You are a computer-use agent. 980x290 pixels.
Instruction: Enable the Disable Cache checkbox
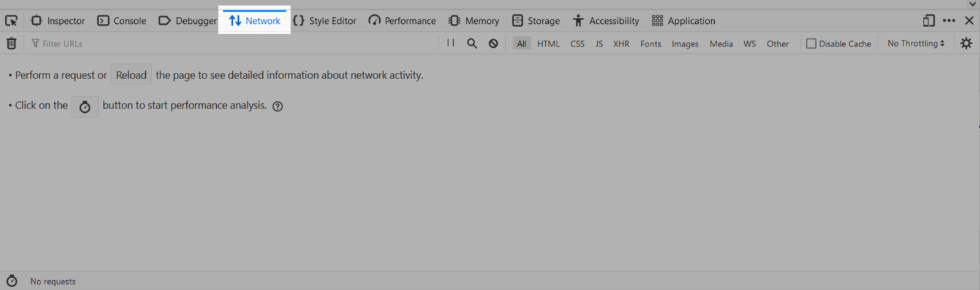811,44
